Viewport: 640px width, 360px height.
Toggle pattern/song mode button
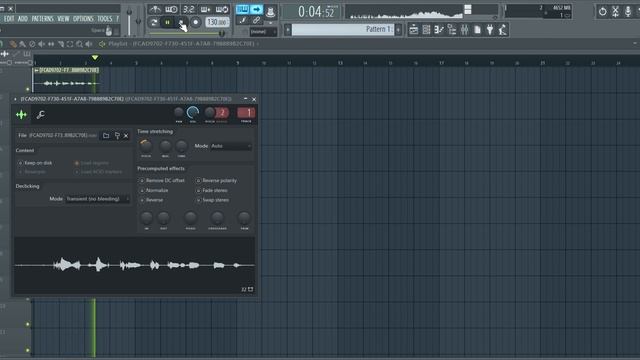click(153, 22)
